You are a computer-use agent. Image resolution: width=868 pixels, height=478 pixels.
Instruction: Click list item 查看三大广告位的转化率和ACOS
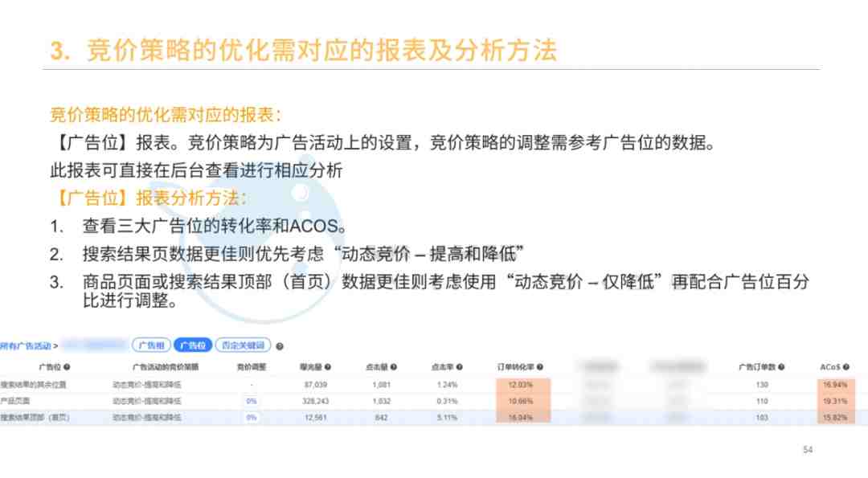[215, 226]
